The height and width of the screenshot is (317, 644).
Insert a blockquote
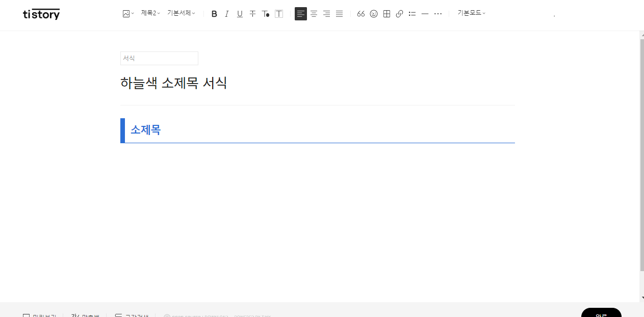coord(361,14)
